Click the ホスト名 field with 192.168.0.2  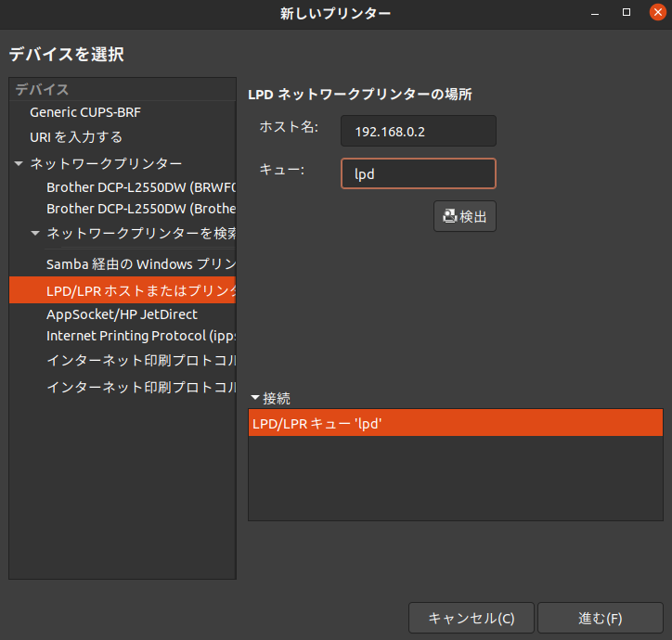418,131
